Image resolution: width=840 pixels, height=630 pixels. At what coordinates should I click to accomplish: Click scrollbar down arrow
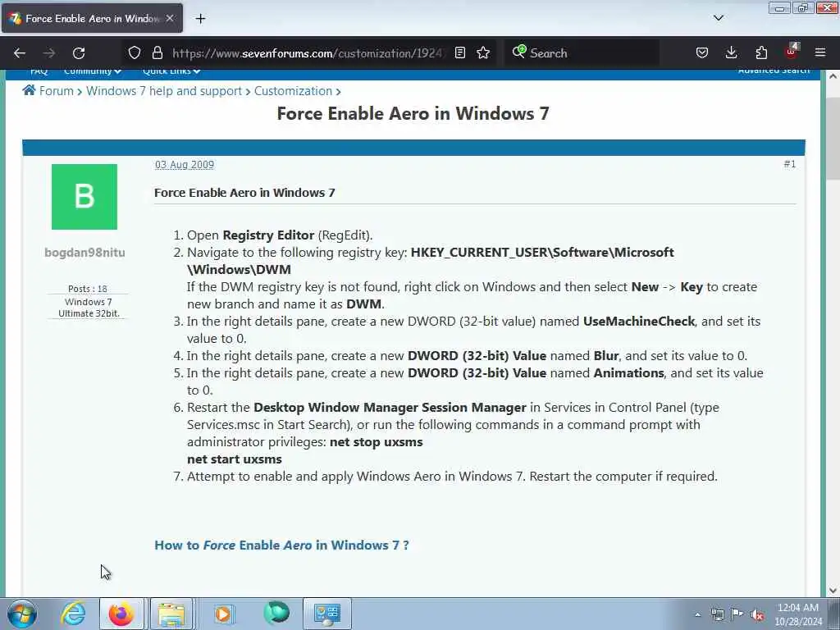pos(833,591)
